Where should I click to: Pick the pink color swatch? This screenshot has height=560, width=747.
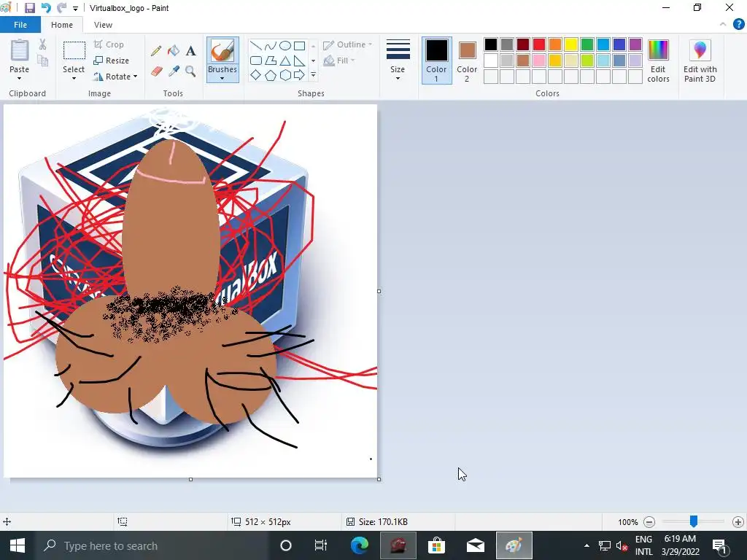click(x=539, y=61)
